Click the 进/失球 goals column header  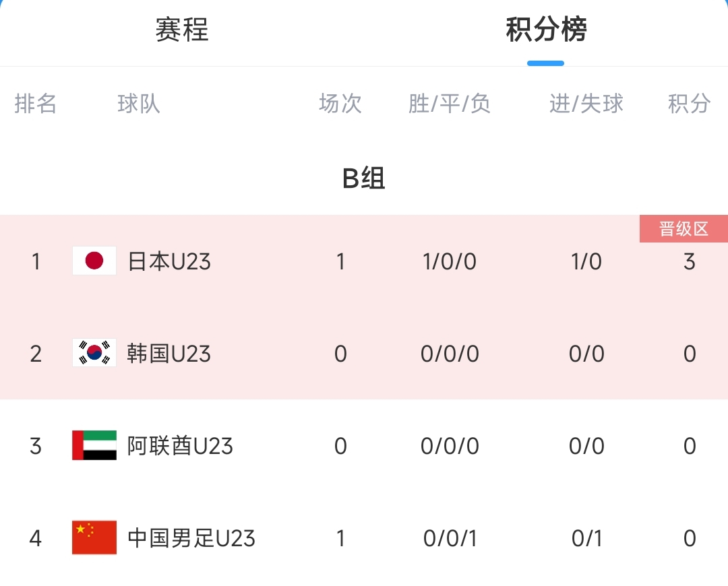click(586, 104)
